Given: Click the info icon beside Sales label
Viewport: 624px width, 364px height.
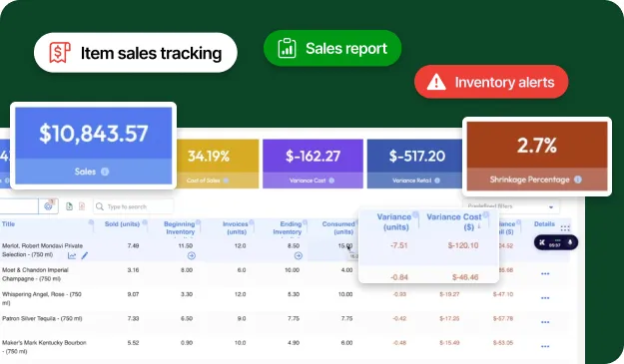Looking at the screenshot, I should click(105, 172).
